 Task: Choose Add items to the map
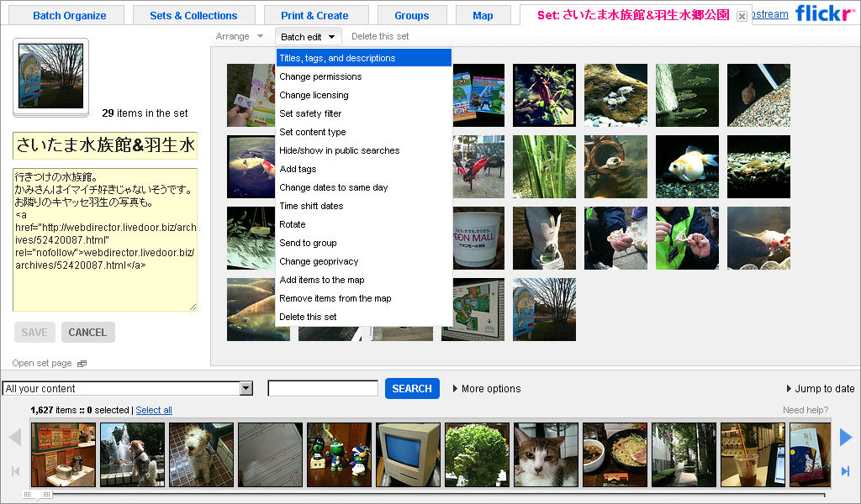point(363,280)
